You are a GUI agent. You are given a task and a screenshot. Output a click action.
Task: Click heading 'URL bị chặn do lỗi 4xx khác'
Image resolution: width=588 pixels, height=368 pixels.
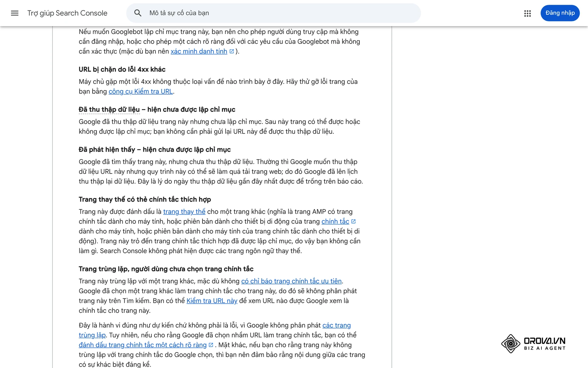(x=122, y=70)
